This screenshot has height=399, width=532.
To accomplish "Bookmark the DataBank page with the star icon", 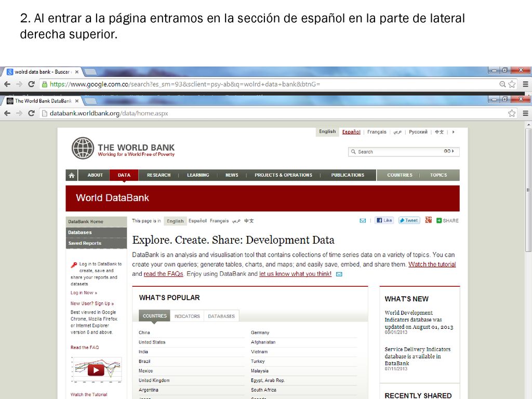I will tap(512, 113).
